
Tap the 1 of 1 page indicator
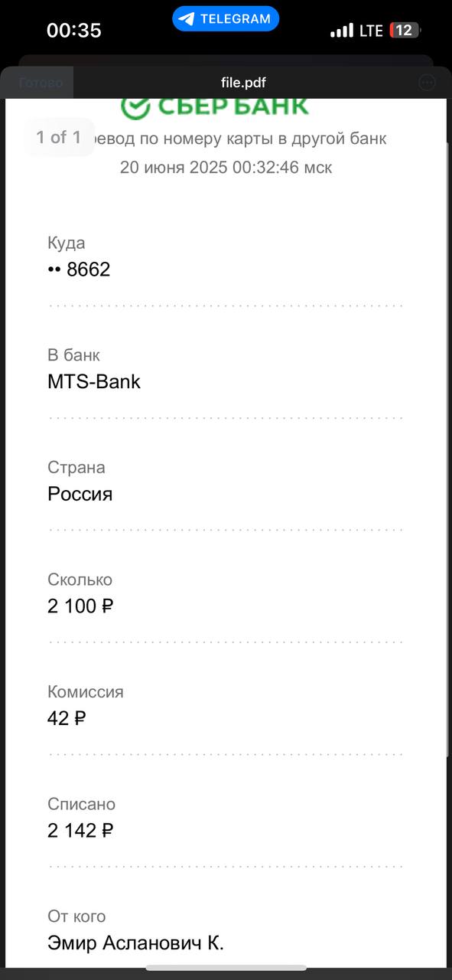pos(59,138)
